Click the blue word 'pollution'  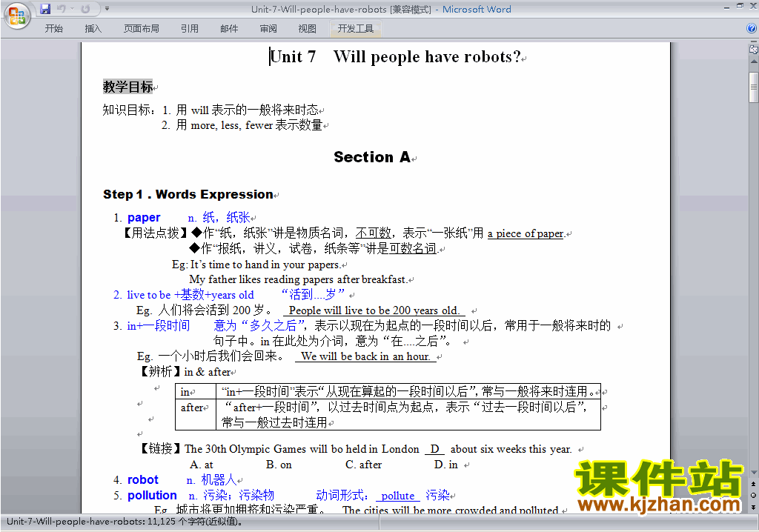point(152,495)
